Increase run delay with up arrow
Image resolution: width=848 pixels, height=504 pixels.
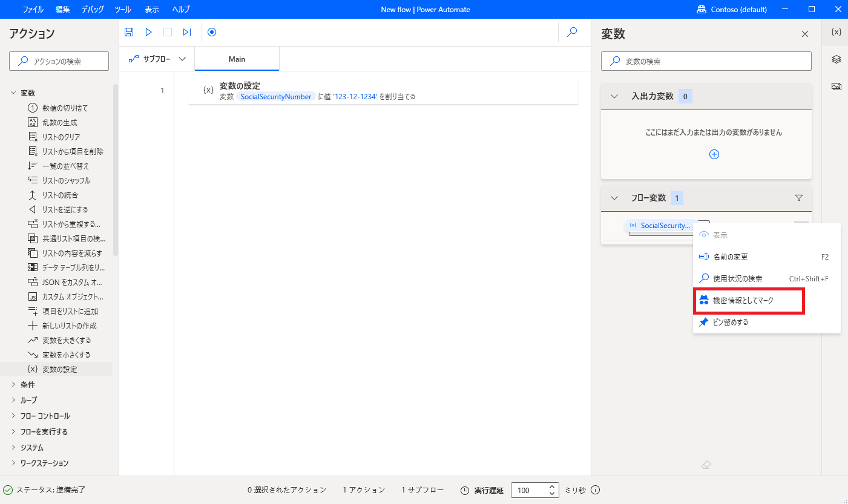point(552,486)
